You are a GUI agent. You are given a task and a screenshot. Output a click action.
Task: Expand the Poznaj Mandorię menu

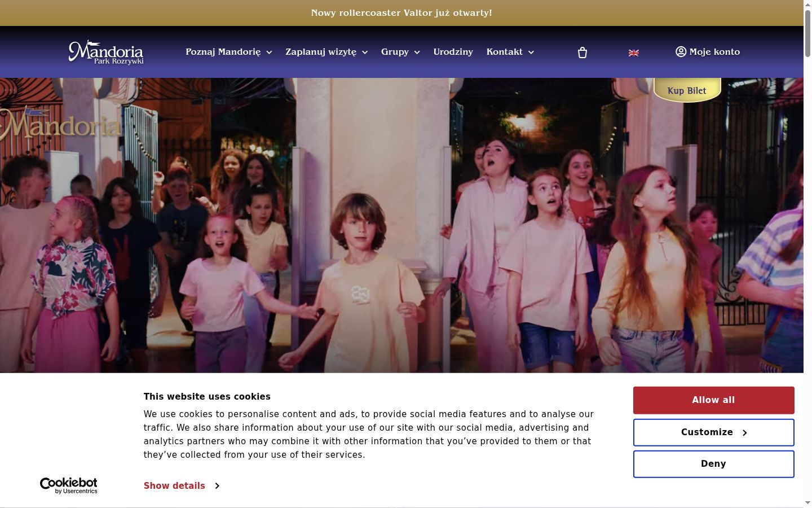(229, 52)
